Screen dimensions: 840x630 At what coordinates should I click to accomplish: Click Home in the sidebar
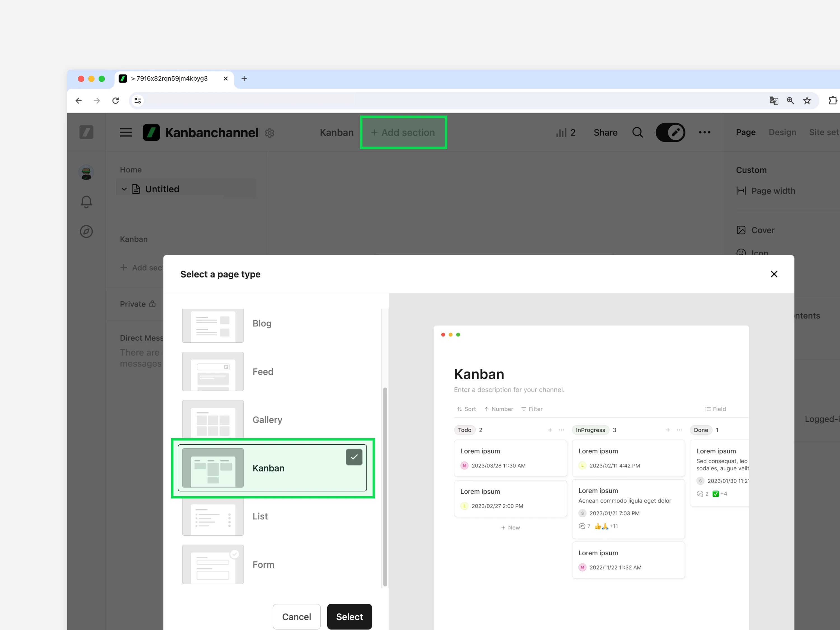pos(131,170)
